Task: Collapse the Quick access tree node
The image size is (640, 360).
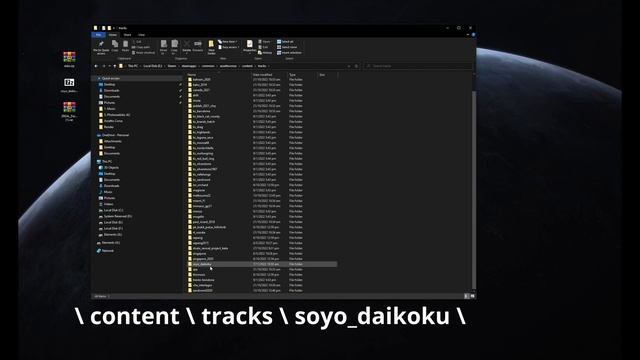Action: pyautogui.click(x=98, y=78)
